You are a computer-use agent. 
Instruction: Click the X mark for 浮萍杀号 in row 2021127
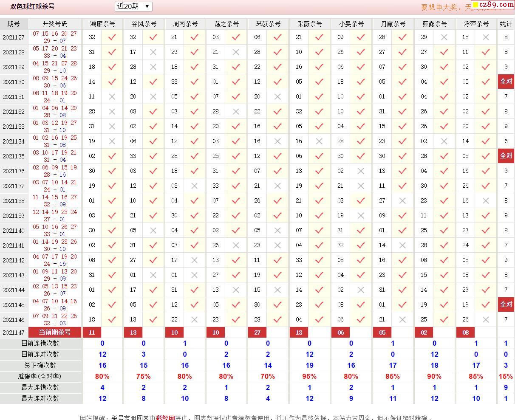(486, 37)
